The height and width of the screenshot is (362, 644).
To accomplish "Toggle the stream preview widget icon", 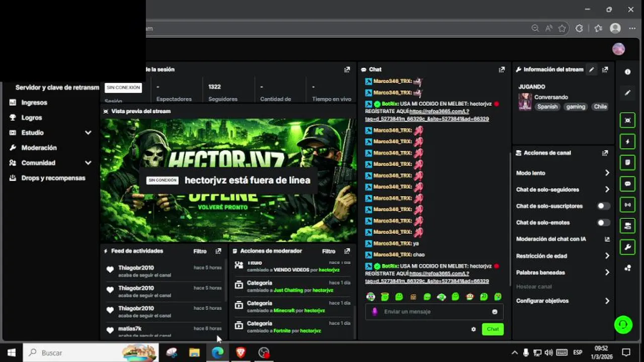I will pyautogui.click(x=627, y=120).
